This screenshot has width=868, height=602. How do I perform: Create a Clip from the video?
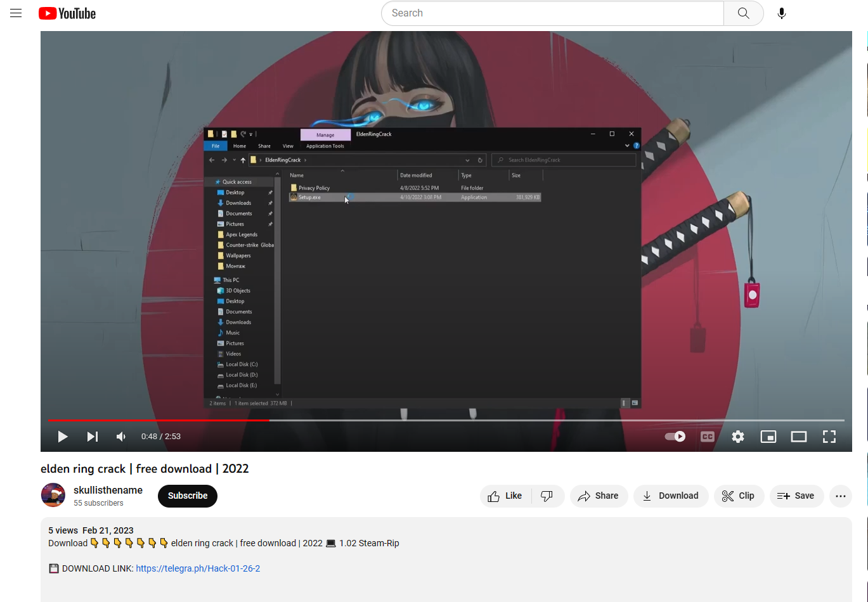(x=739, y=496)
